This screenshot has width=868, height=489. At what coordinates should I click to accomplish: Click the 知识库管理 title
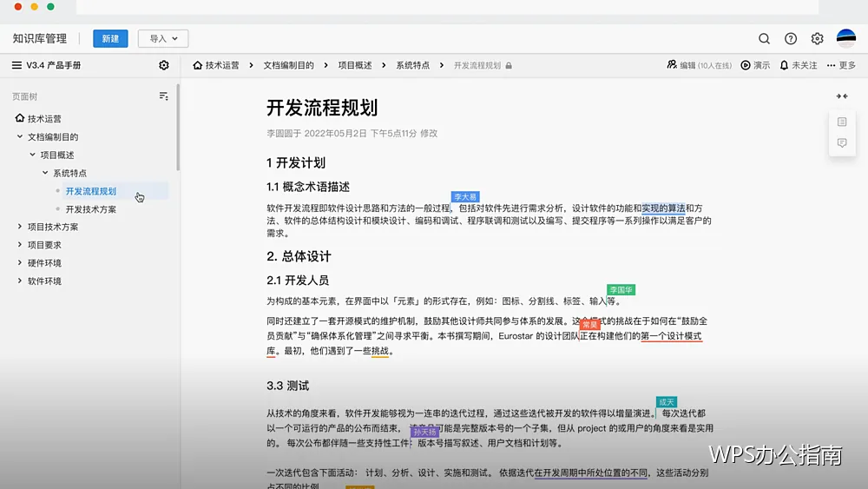click(39, 38)
